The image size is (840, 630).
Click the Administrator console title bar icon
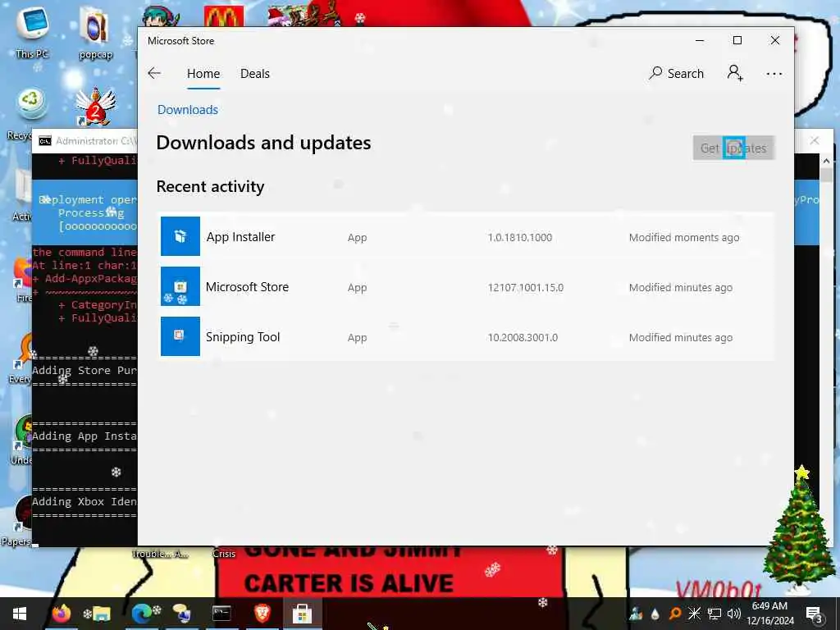(45, 141)
